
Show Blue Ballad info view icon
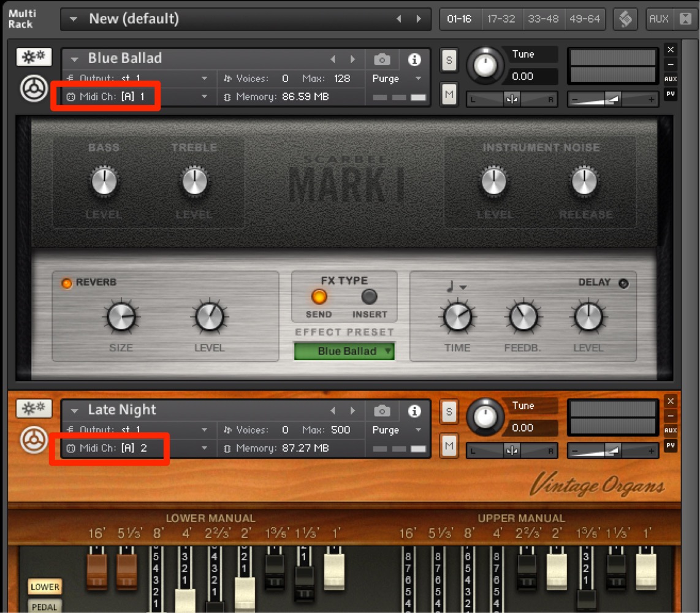(414, 59)
